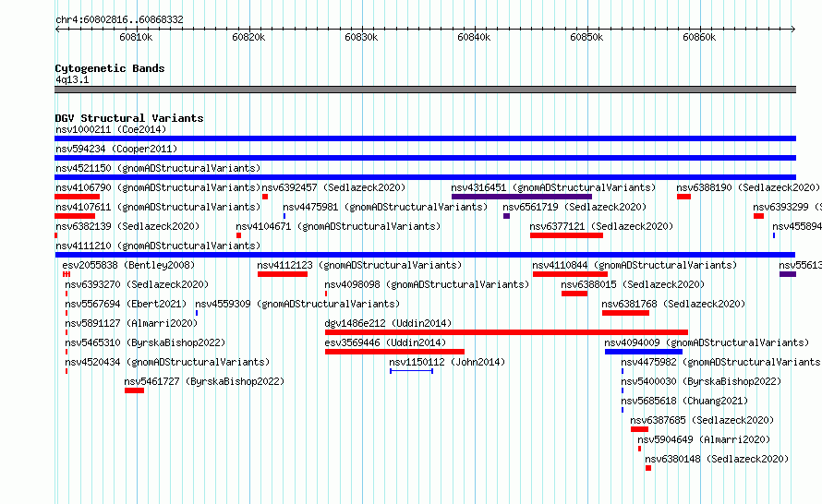This screenshot has height=504, width=822.
Task: Click the 60840k ruler mark
Action: tap(474, 37)
